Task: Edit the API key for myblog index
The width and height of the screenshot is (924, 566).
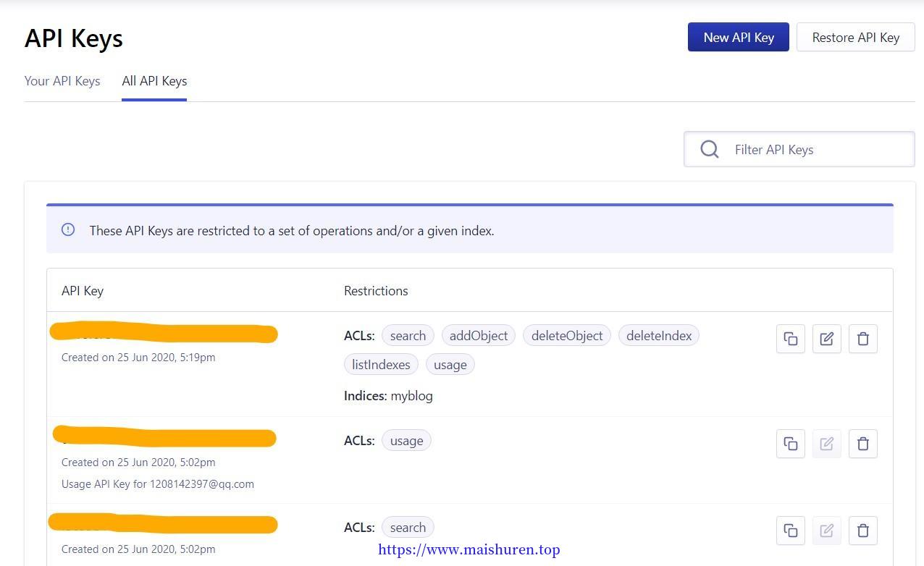Action: 827,339
